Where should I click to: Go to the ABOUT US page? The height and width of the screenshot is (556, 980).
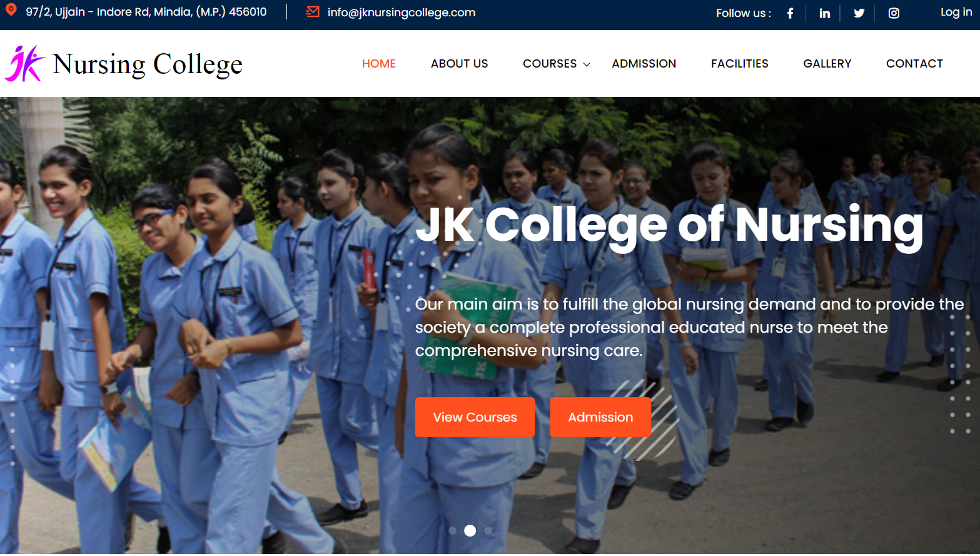tap(459, 64)
